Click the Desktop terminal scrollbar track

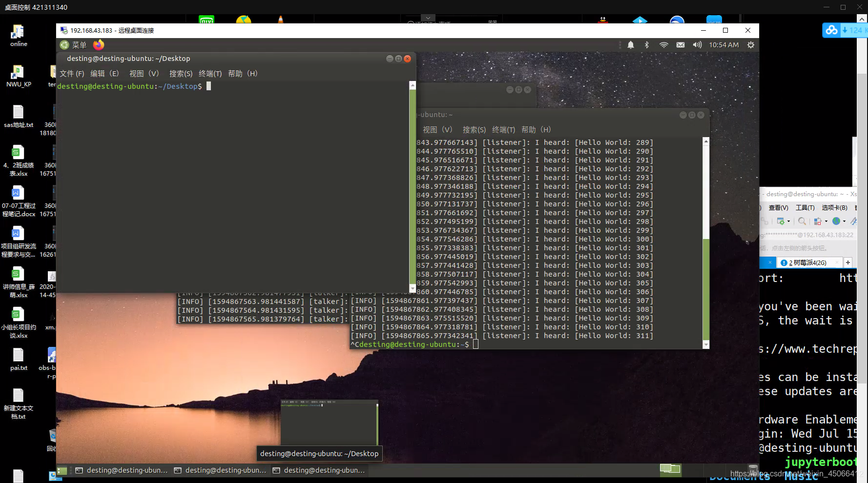click(413, 188)
